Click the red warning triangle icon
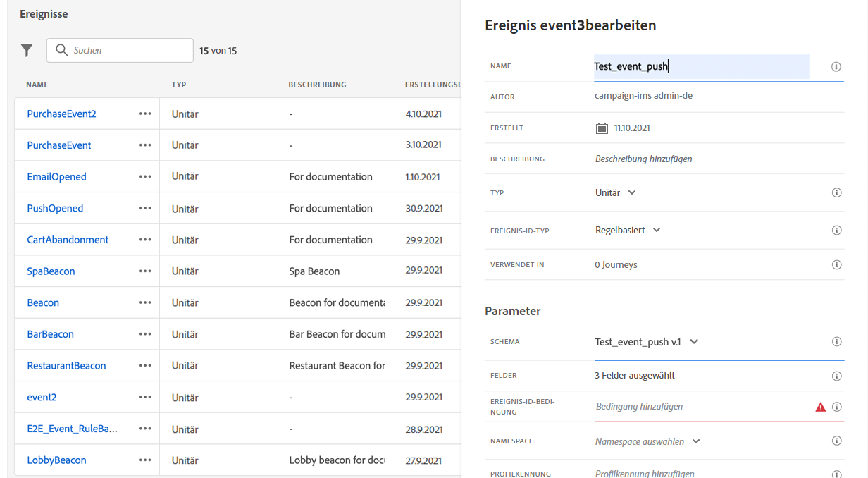The height and width of the screenshot is (478, 868). pyautogui.click(x=820, y=407)
